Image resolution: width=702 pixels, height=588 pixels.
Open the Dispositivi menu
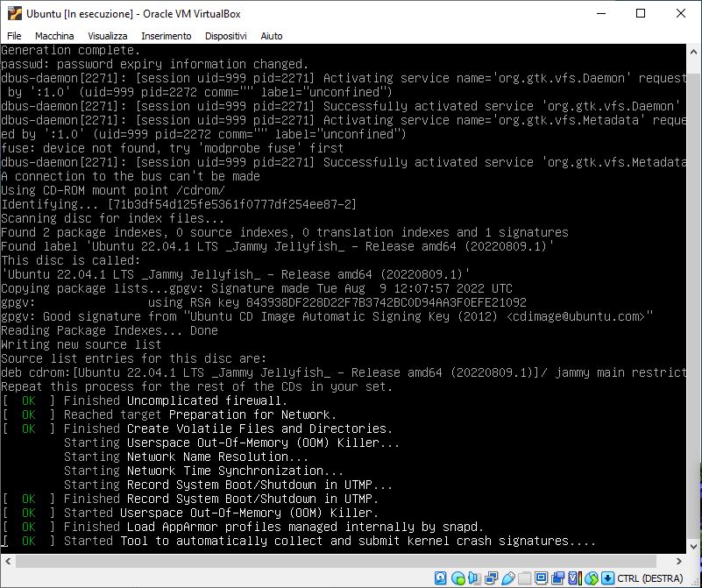click(x=225, y=36)
